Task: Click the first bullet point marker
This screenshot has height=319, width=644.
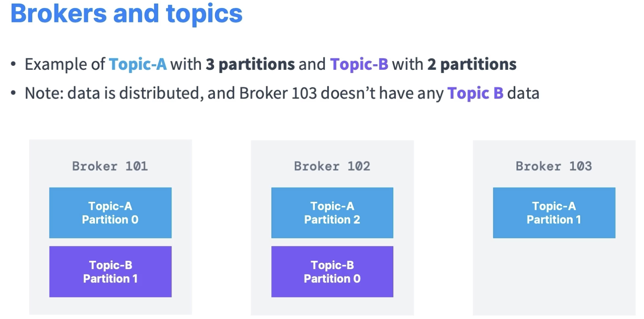Action: click(x=14, y=64)
